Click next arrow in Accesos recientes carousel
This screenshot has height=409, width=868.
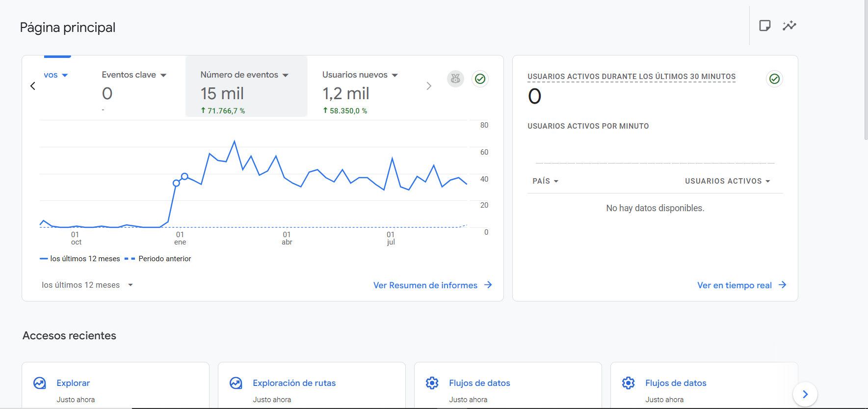point(805,394)
